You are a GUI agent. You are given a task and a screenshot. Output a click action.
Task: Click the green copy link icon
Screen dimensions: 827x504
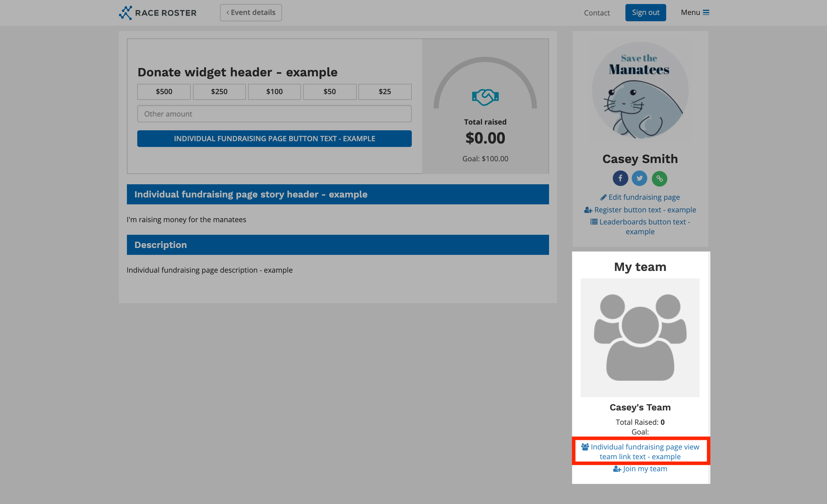pos(659,178)
